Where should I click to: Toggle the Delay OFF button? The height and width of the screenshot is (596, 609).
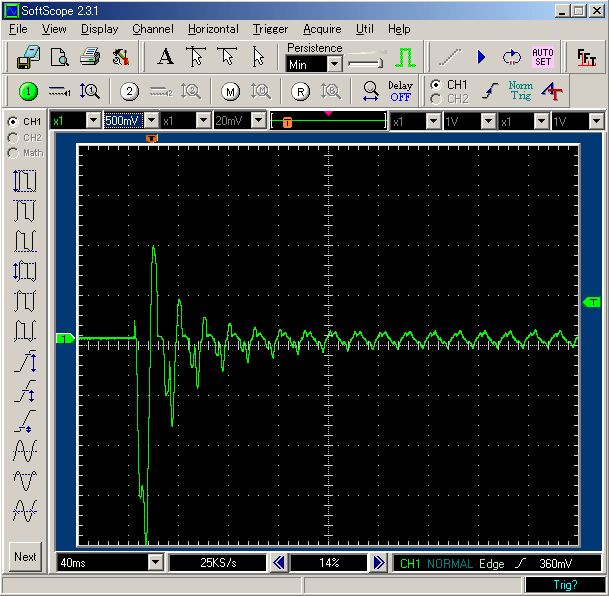click(400, 91)
